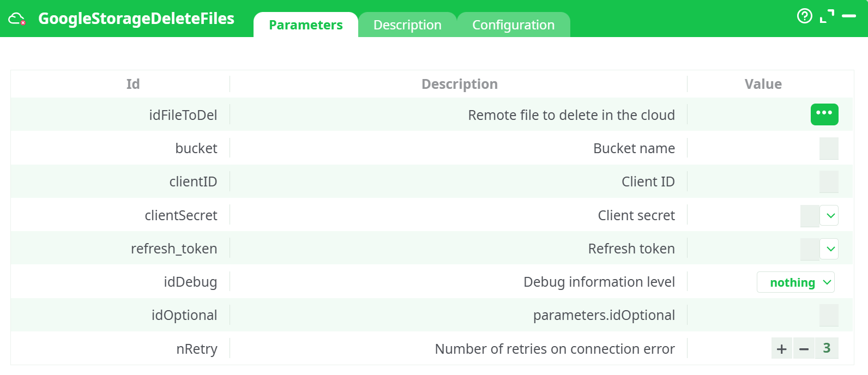Click the bucket name value field
The image size is (868, 375).
tap(829, 148)
